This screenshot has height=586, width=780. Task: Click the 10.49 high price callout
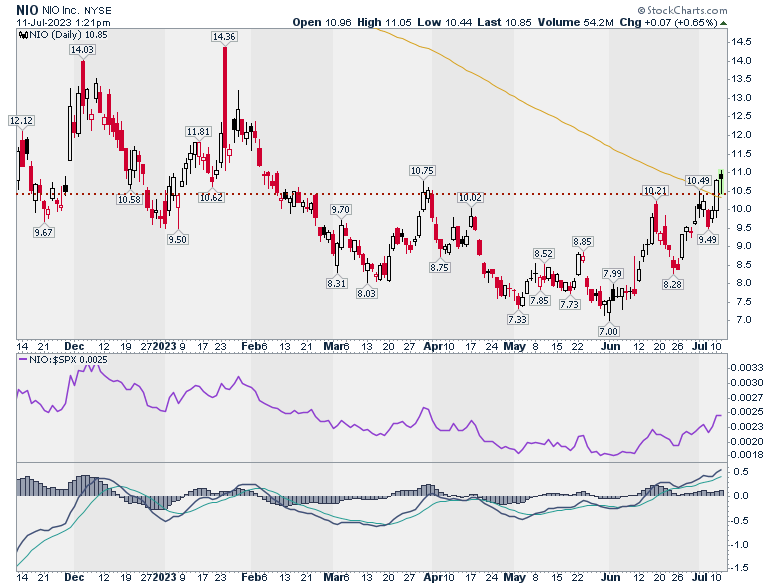698,181
